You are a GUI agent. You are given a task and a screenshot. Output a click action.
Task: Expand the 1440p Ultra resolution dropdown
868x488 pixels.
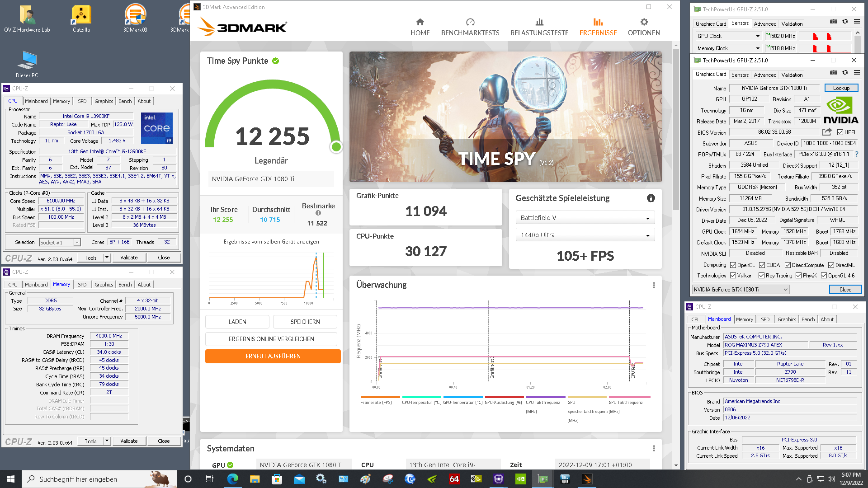click(585, 235)
